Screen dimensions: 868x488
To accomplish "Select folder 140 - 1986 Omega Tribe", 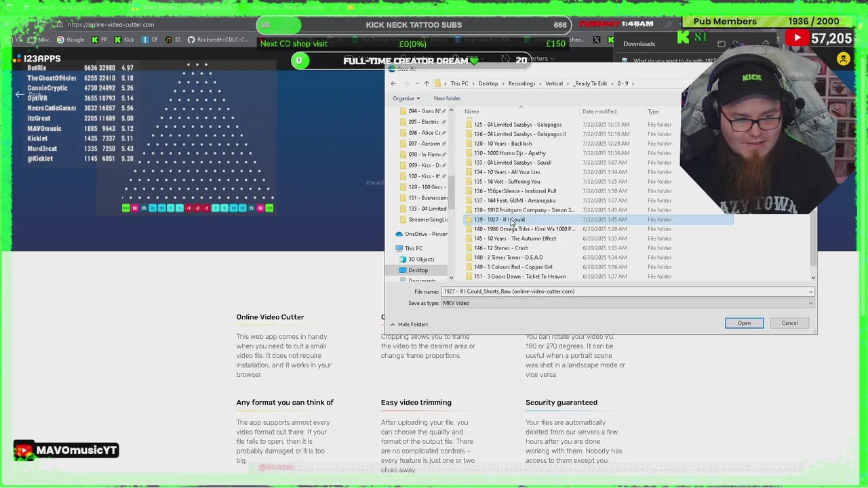I will tap(524, 229).
